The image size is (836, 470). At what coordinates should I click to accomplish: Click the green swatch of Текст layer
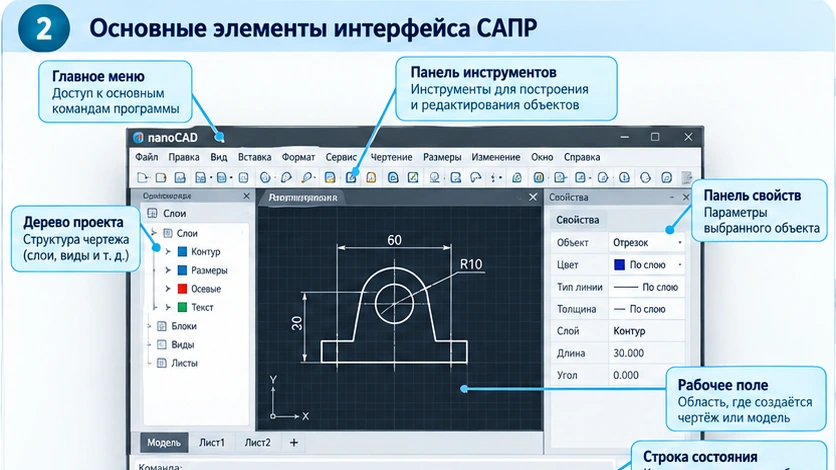click(182, 307)
